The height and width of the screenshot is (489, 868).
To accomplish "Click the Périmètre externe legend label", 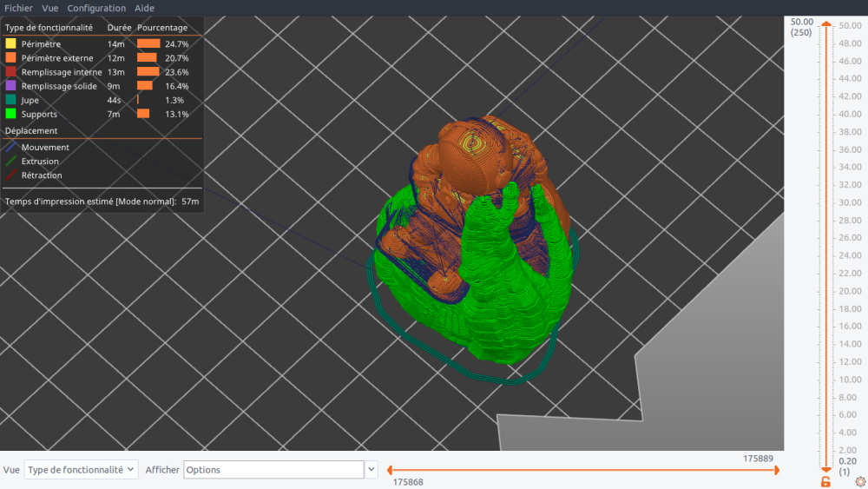I will (57, 58).
